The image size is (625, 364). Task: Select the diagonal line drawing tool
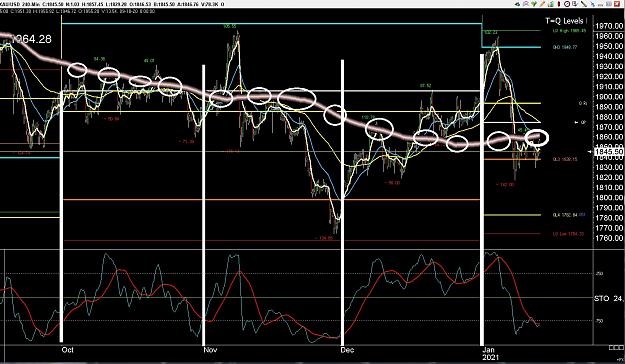pyautogui.click(x=584, y=4)
